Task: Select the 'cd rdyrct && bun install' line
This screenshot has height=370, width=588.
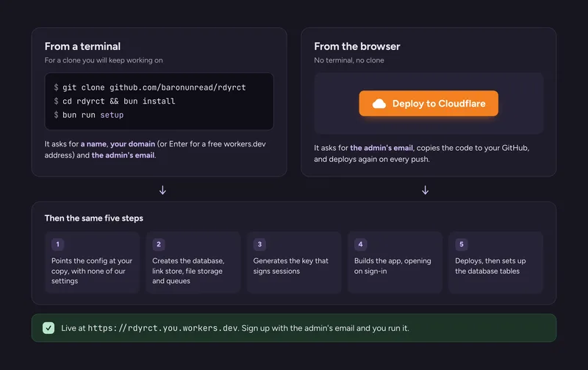Action: pyautogui.click(x=115, y=101)
